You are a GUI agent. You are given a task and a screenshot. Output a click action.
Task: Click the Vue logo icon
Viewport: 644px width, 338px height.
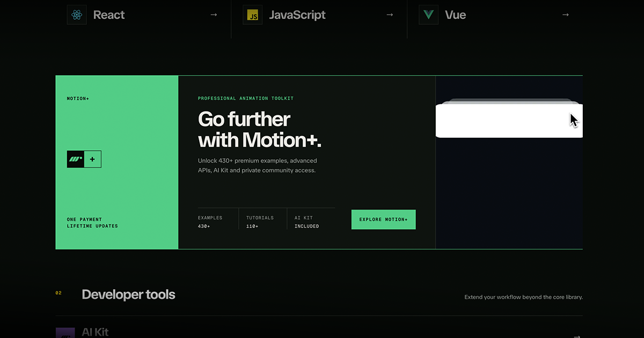(429, 15)
